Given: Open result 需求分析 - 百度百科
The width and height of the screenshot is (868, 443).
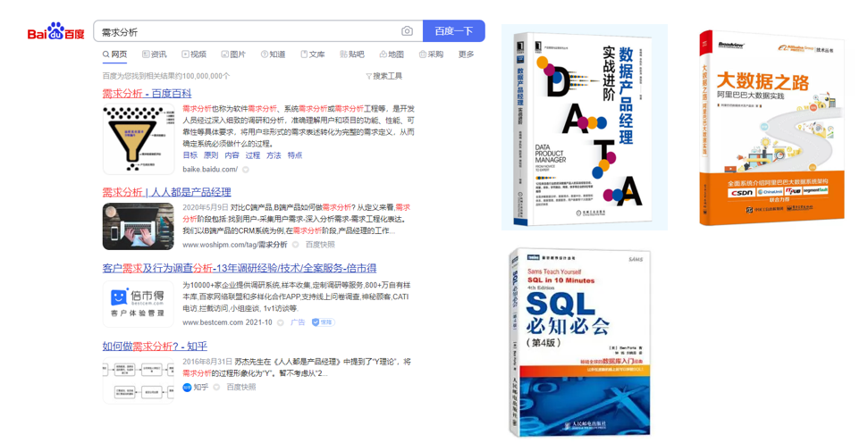Looking at the screenshot, I should click(x=147, y=94).
